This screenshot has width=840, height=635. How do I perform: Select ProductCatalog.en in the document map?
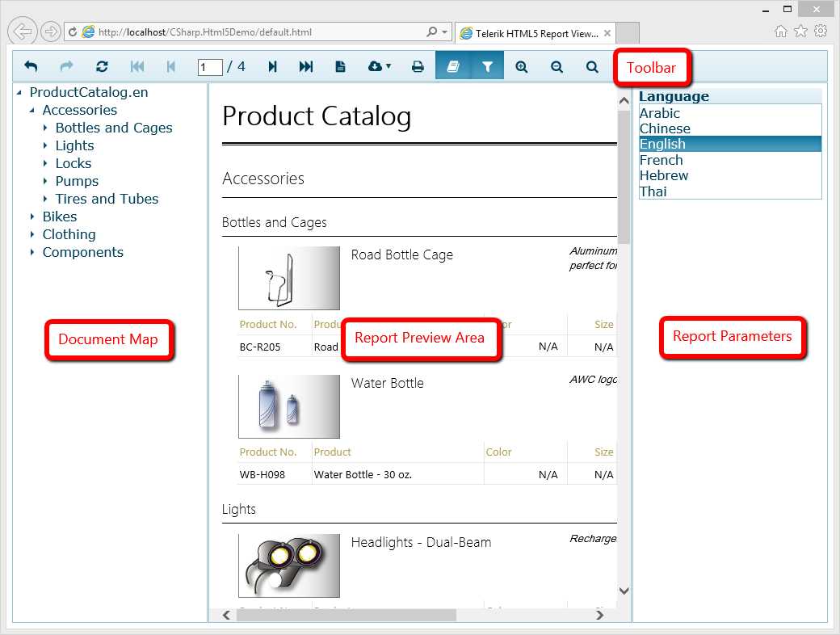point(89,92)
